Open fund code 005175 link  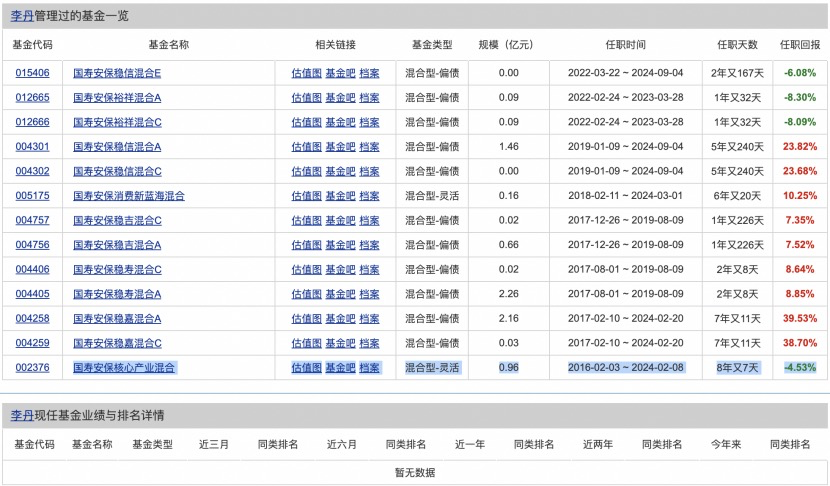(x=32, y=196)
